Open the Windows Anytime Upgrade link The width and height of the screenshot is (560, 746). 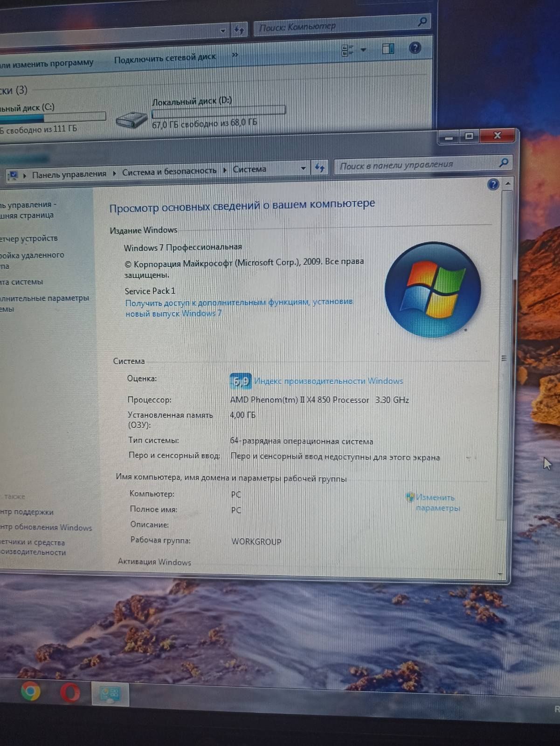[x=239, y=307]
